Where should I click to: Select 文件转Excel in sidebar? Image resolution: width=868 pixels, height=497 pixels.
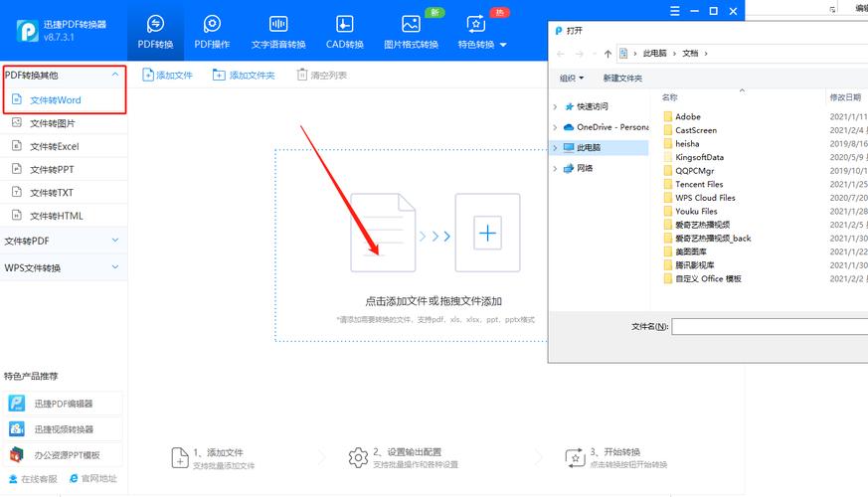coord(64,147)
